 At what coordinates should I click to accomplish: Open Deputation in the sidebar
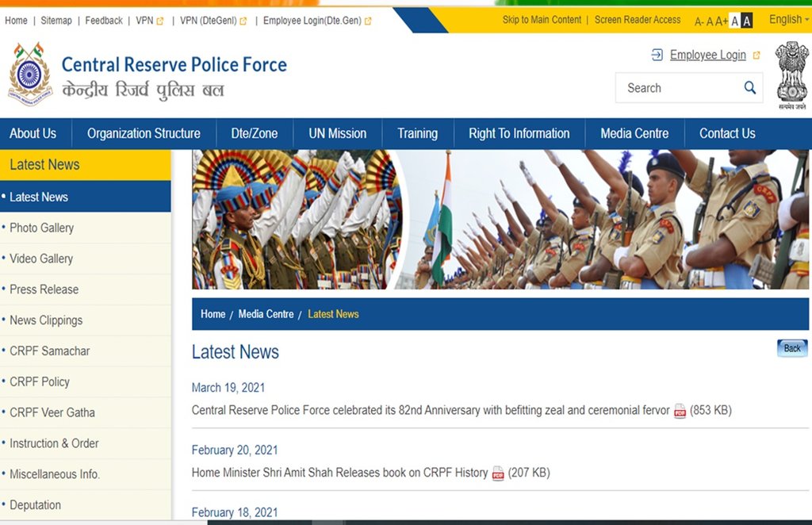(x=86, y=505)
